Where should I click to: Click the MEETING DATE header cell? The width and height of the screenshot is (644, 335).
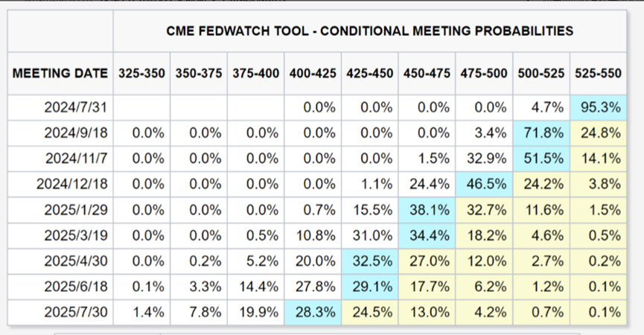(61, 74)
